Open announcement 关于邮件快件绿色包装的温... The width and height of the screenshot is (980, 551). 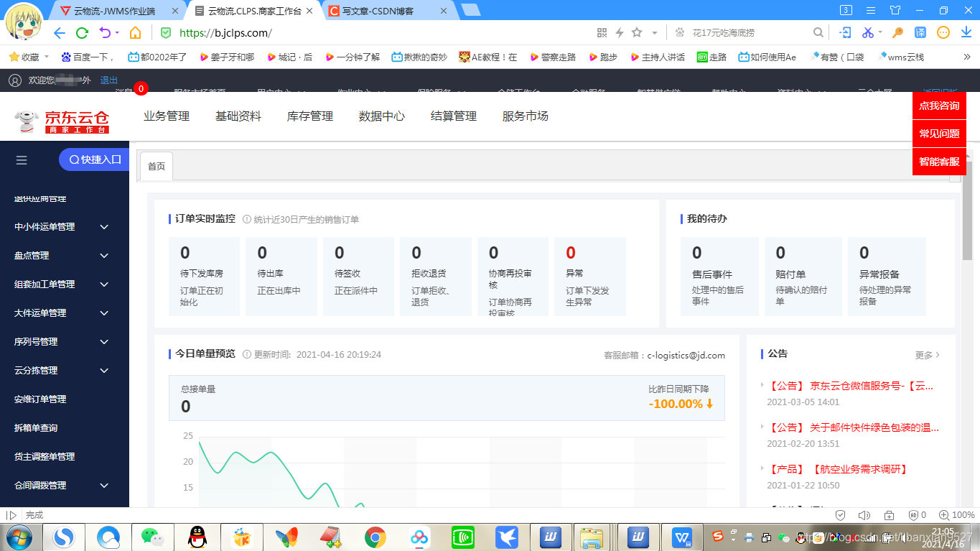pyautogui.click(x=853, y=427)
